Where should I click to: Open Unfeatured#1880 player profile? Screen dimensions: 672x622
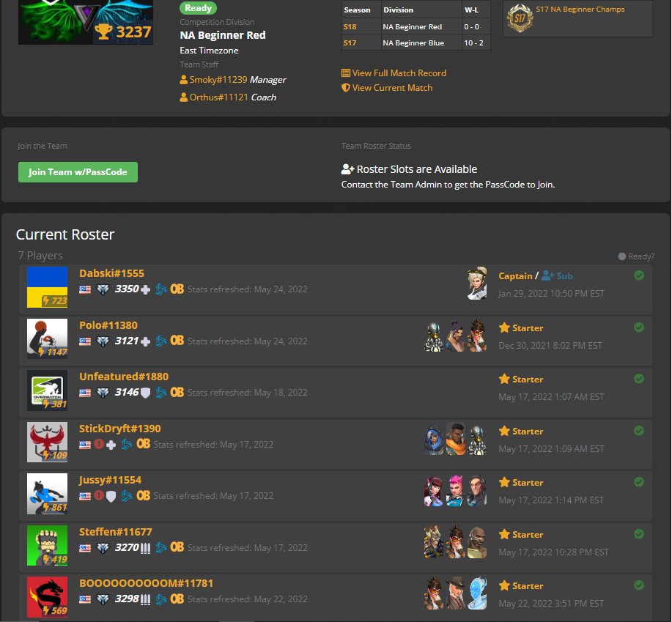point(124,377)
